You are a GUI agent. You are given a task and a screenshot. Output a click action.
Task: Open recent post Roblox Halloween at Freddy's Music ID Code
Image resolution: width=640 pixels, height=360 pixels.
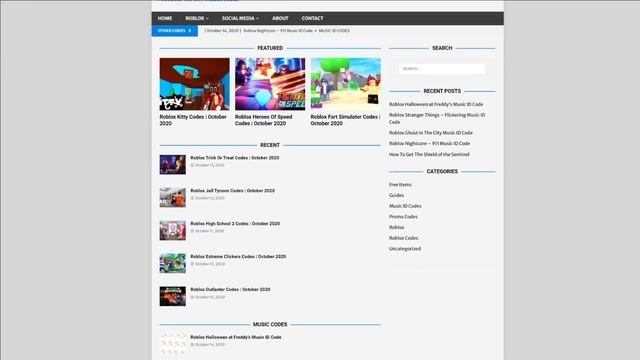click(x=436, y=104)
